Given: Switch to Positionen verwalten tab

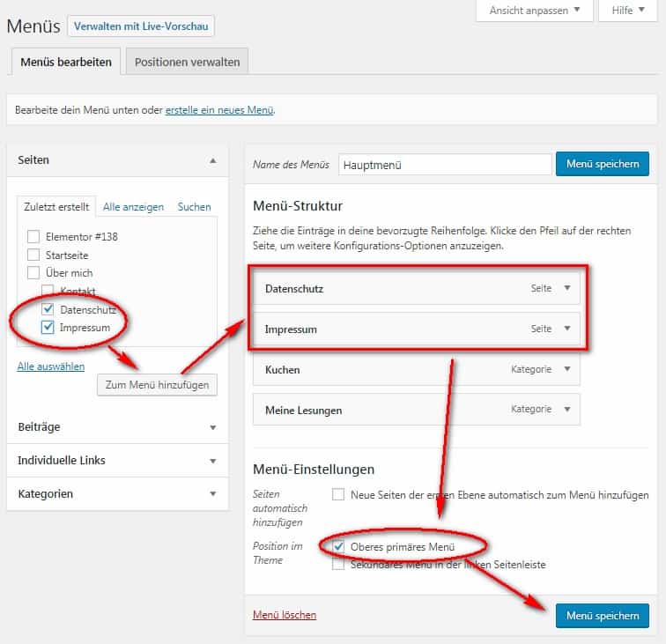Looking at the screenshot, I should click(x=187, y=62).
